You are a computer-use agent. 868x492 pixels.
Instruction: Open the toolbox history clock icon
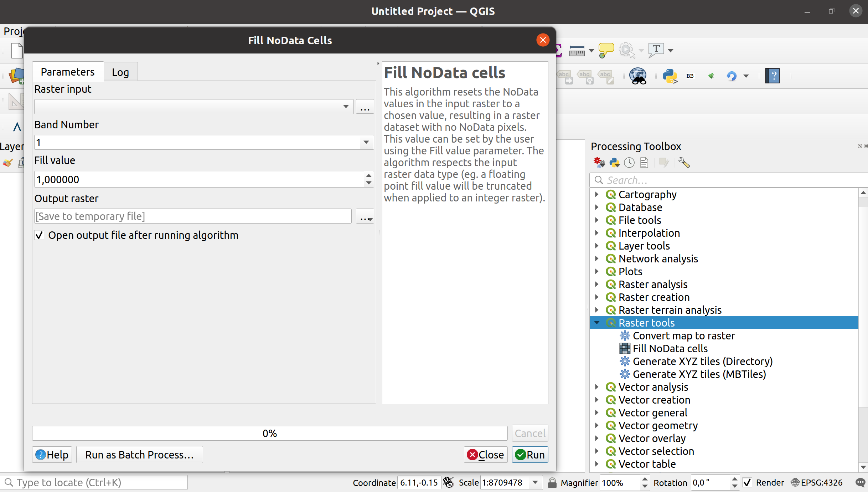[x=629, y=163]
